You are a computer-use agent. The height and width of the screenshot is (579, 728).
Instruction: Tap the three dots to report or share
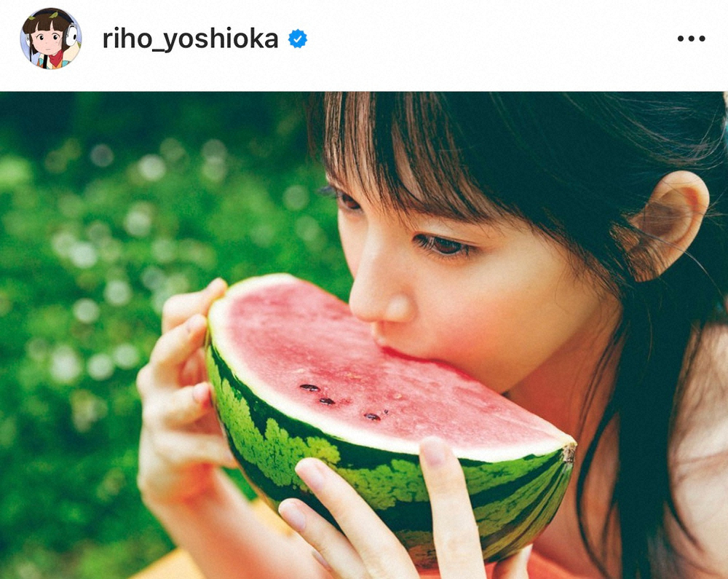tap(691, 39)
